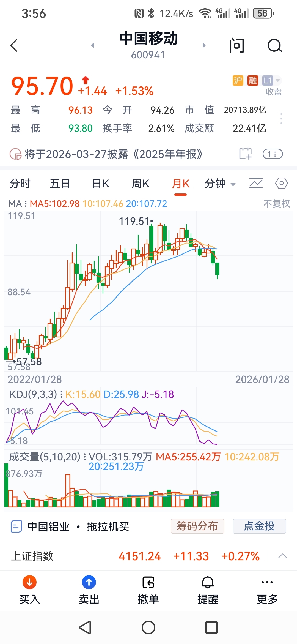This screenshot has height=644, width=297.
Task: Go to previous stock with left triangle
Action: pos(93,45)
